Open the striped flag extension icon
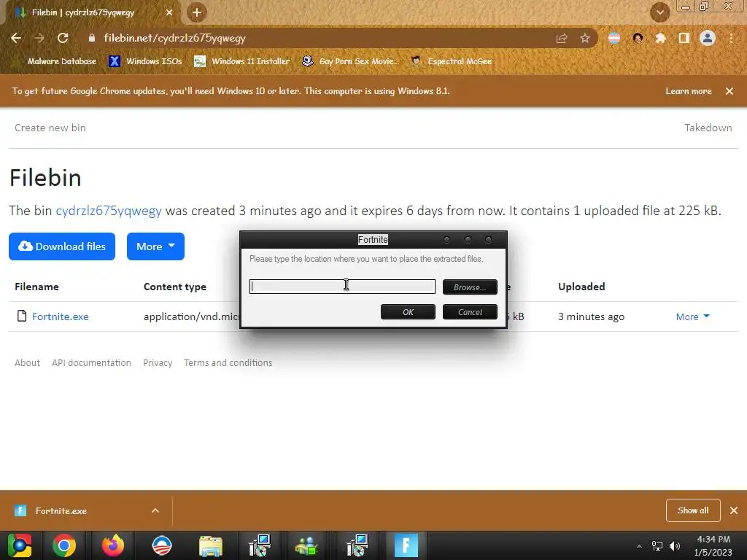This screenshot has width=747, height=560. (x=614, y=38)
